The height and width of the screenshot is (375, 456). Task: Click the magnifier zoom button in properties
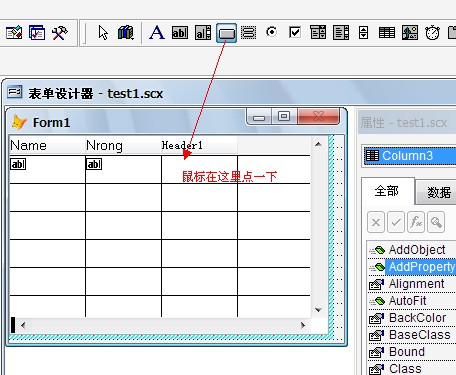pos(436,222)
